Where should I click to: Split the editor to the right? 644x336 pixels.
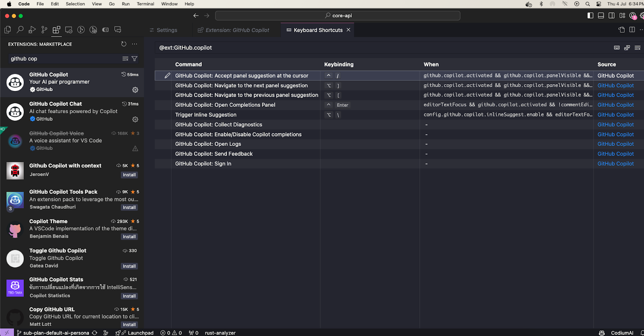coord(632,30)
